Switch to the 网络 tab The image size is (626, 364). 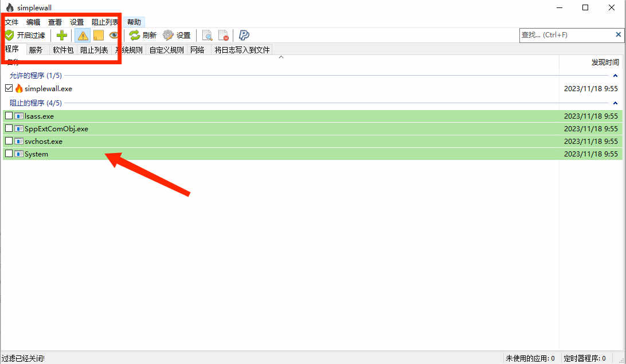click(197, 50)
